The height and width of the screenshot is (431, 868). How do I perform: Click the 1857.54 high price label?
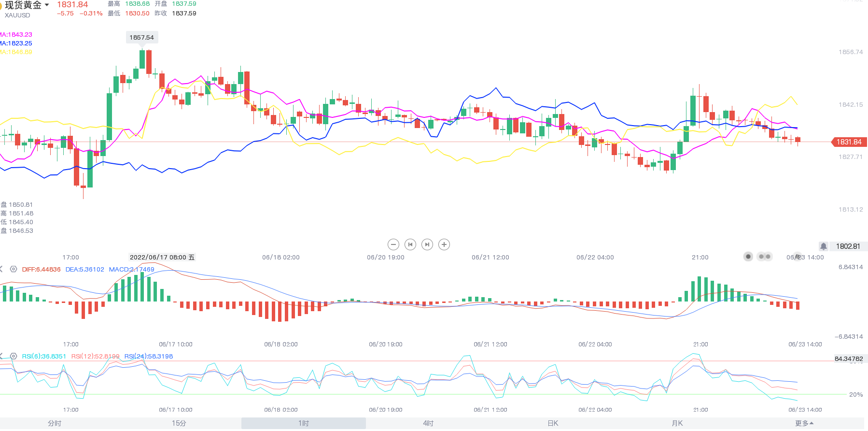coord(142,37)
